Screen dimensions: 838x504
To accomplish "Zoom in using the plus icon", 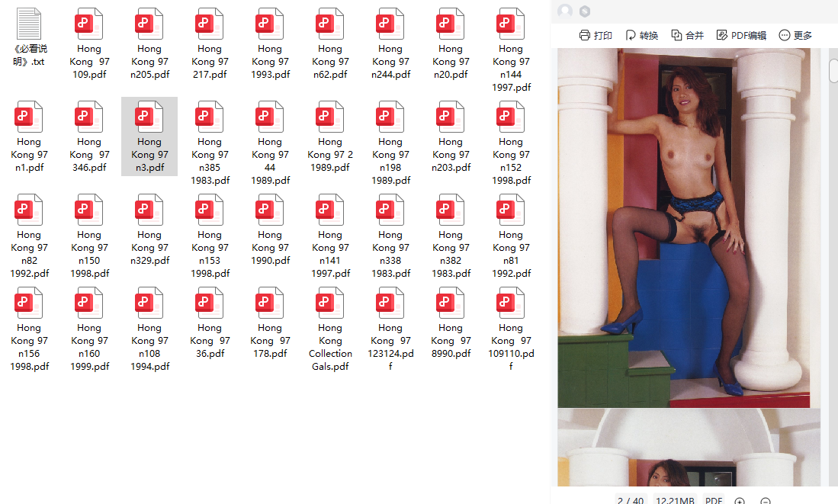I will (x=740, y=501).
